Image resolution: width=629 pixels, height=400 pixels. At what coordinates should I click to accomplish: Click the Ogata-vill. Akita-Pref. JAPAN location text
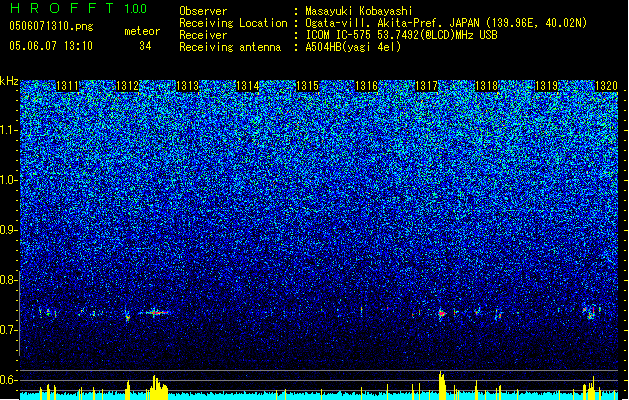pyautogui.click(x=446, y=23)
